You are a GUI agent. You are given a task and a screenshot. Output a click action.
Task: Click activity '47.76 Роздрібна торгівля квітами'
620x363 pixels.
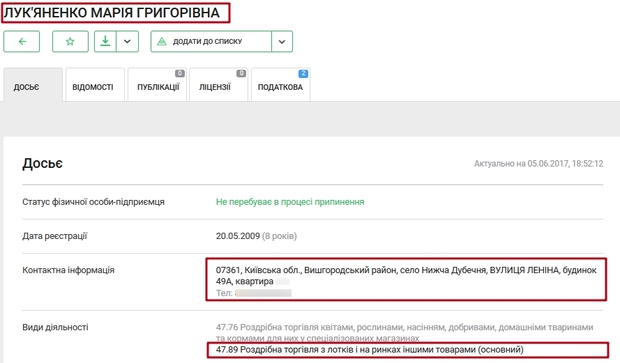point(405,333)
